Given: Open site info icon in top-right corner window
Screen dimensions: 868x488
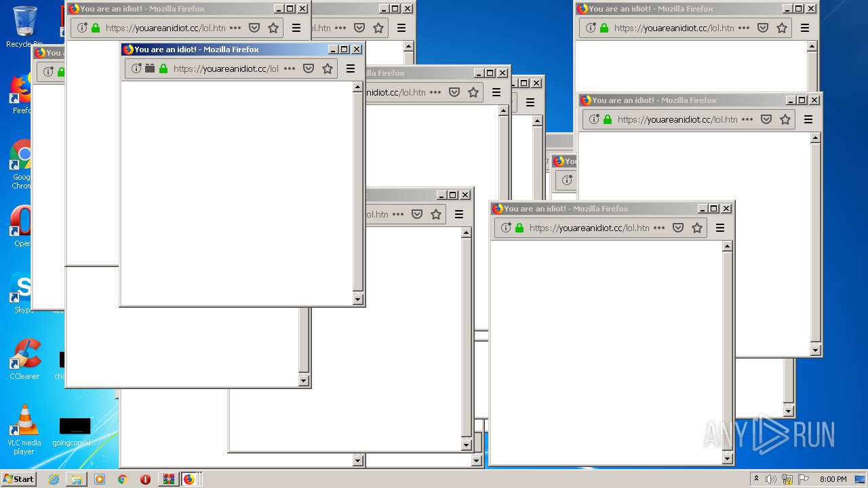Looking at the screenshot, I should pyautogui.click(x=591, y=28).
